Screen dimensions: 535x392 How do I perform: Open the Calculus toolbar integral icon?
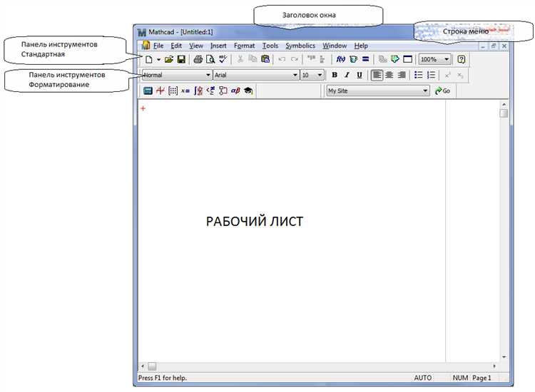click(x=198, y=91)
